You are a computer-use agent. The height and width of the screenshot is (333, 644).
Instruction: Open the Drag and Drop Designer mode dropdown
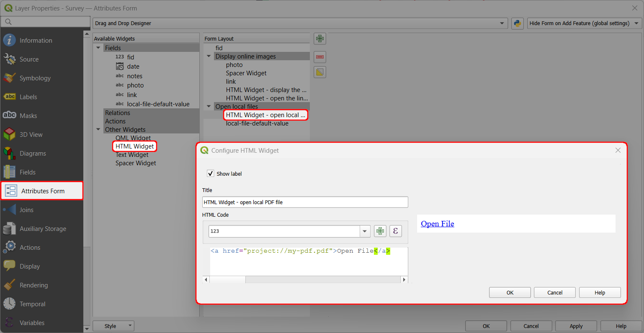click(x=502, y=23)
